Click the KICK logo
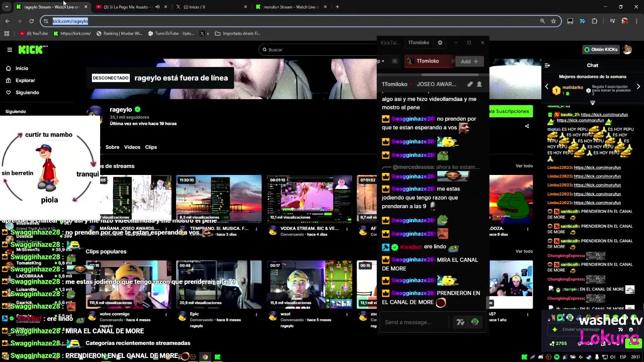The width and height of the screenshot is (644, 362). coord(33,49)
